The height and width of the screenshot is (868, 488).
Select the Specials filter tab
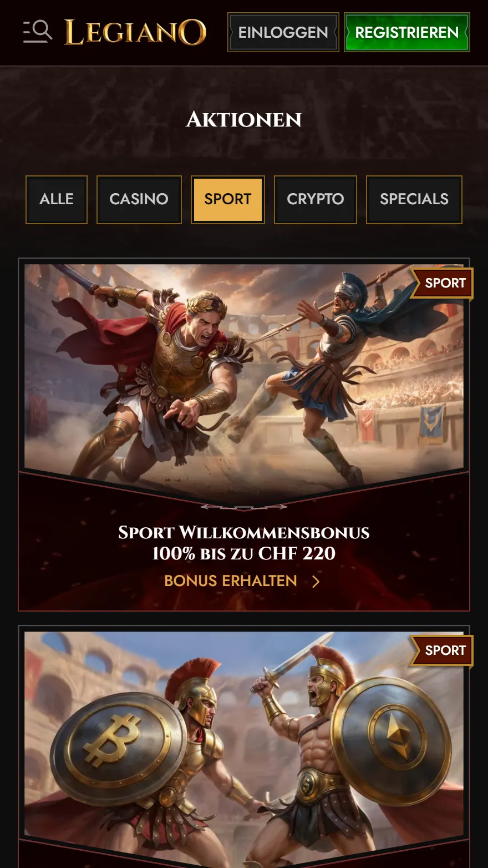[x=414, y=199]
